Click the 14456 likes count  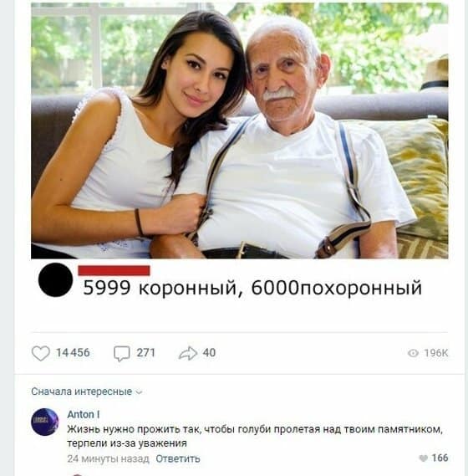pyautogui.click(x=73, y=353)
